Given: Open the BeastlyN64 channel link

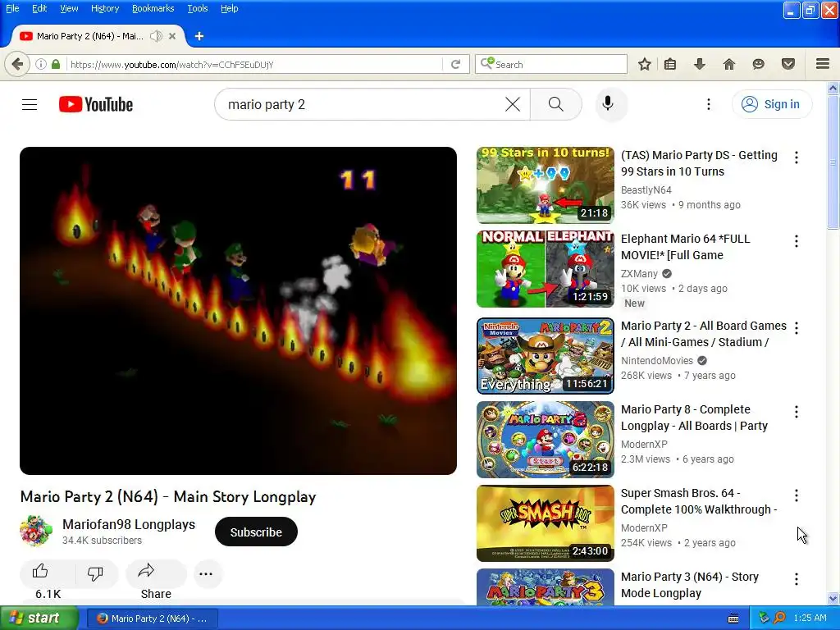Looking at the screenshot, I should click(x=646, y=189).
